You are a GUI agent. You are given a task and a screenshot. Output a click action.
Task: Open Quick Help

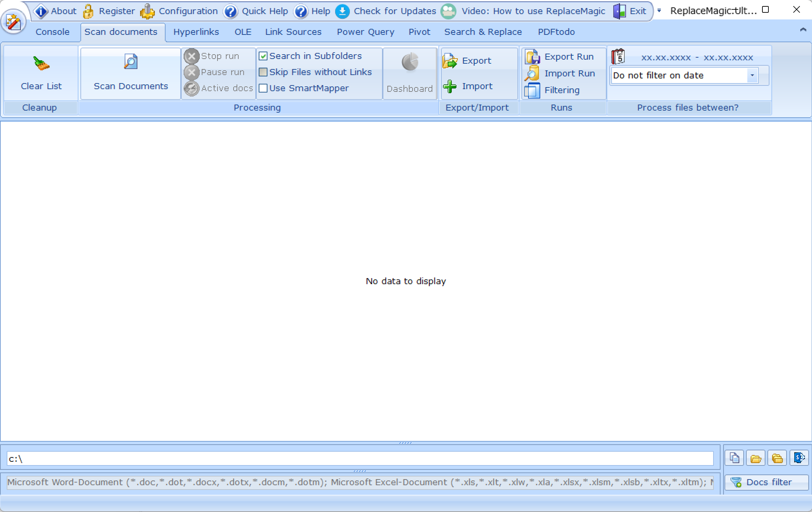[256, 11]
